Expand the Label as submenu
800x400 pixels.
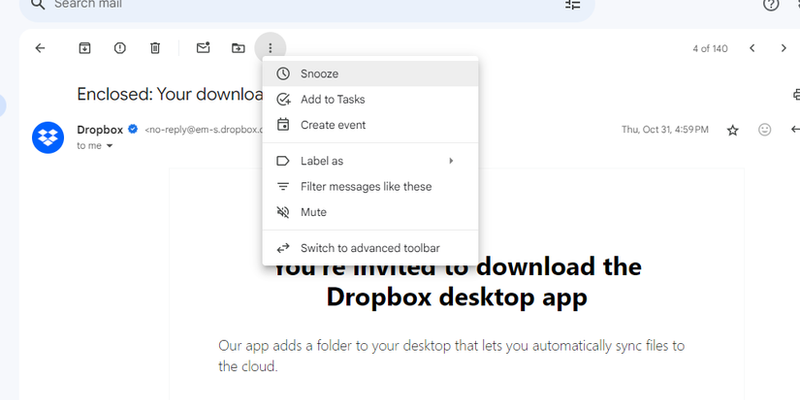[x=370, y=161]
